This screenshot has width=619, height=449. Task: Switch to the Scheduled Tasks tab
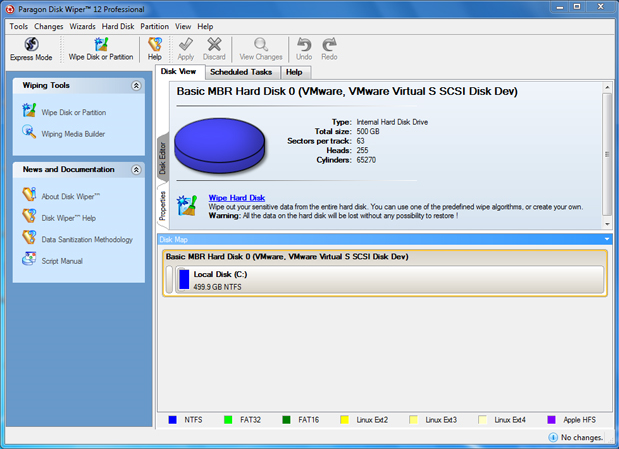tap(240, 72)
